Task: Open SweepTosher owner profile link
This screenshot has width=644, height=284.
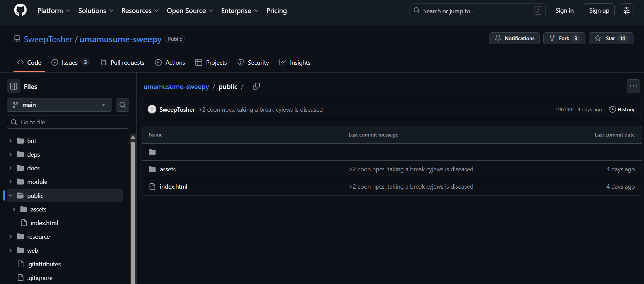Action: pyautogui.click(x=48, y=39)
